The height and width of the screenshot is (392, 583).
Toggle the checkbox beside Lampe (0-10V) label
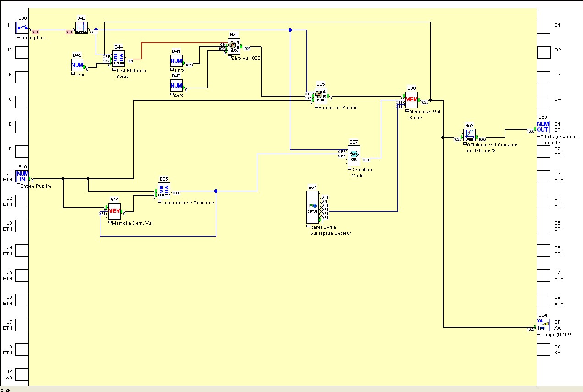(x=539, y=334)
